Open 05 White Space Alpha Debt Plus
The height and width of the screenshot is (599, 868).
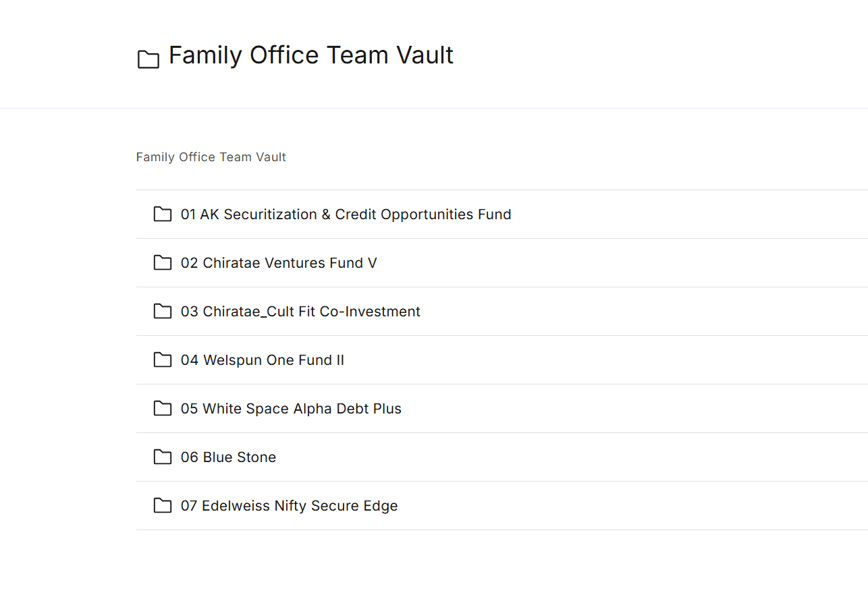tap(291, 409)
